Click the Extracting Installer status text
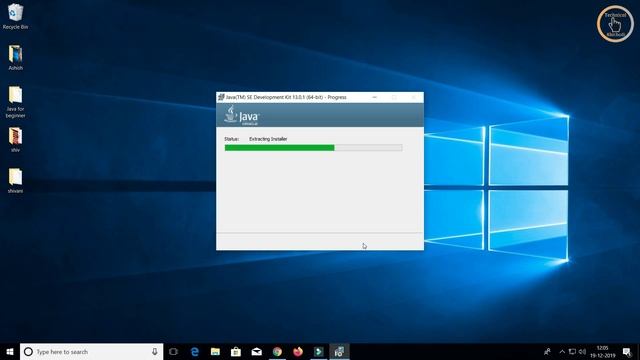 268,139
